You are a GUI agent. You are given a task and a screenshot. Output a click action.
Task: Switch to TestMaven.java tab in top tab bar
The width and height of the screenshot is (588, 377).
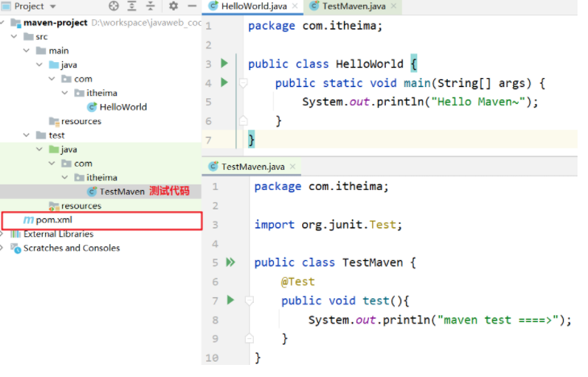pyautogui.click(x=354, y=6)
